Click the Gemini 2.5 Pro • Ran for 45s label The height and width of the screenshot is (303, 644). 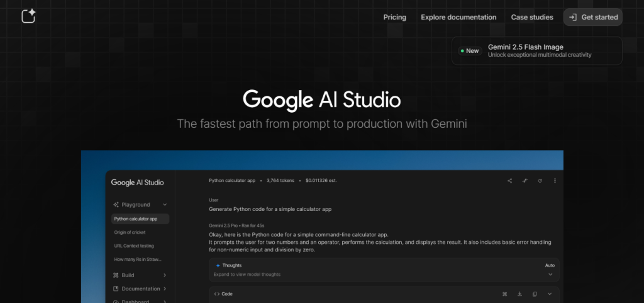pyautogui.click(x=236, y=226)
